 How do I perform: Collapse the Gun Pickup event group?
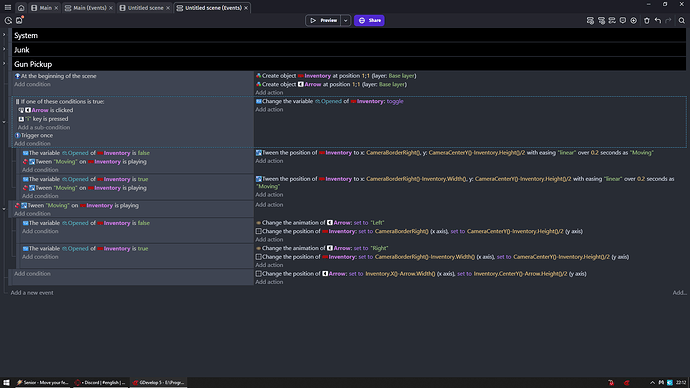coord(4,63)
